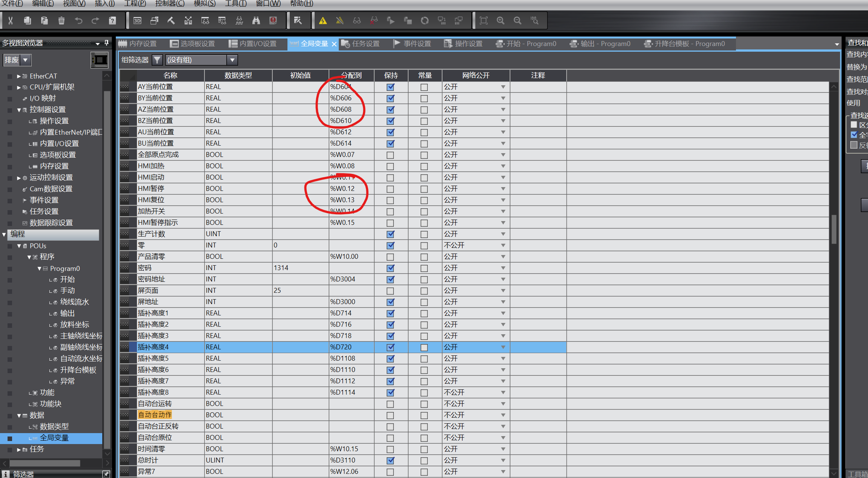Click the Zoom In magnifier icon
The height and width of the screenshot is (478, 868).
tap(501, 20)
